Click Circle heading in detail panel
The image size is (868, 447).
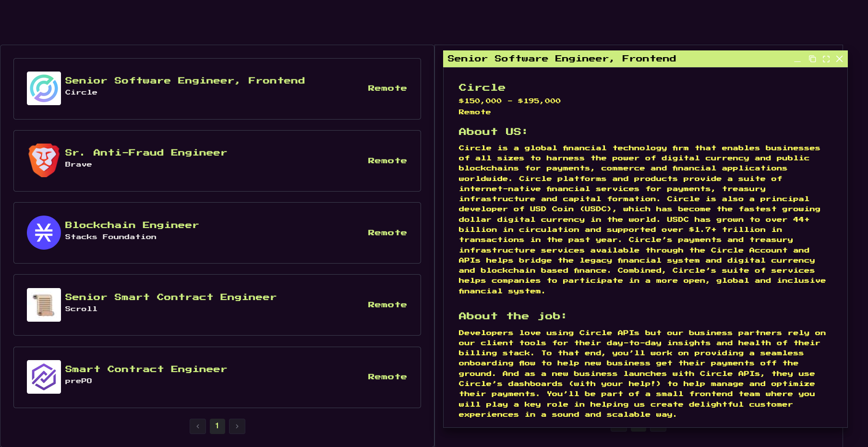482,87
